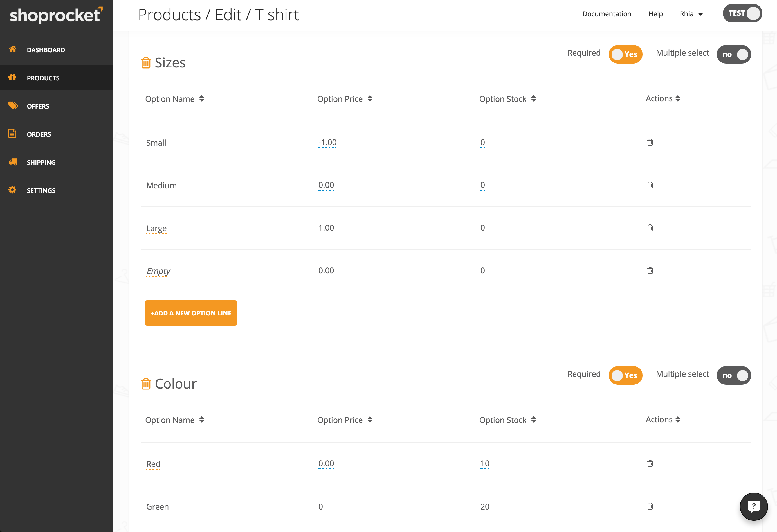Open the Rhia user dropdown

pos(691,14)
